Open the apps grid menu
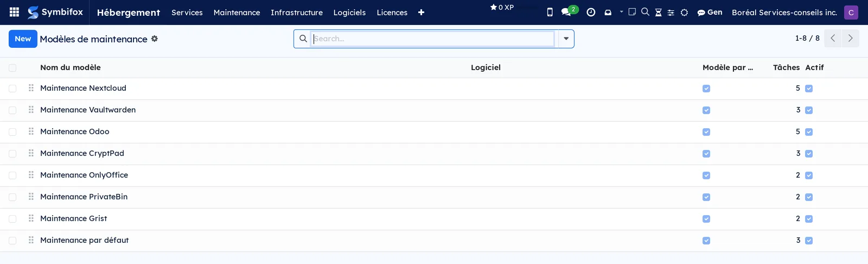This screenshot has width=868, height=264. [x=15, y=12]
